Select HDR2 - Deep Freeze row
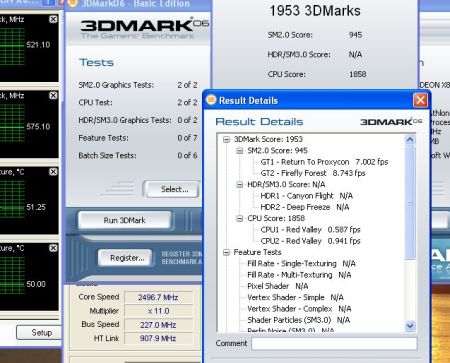This screenshot has width=450, height=363. [x=305, y=207]
